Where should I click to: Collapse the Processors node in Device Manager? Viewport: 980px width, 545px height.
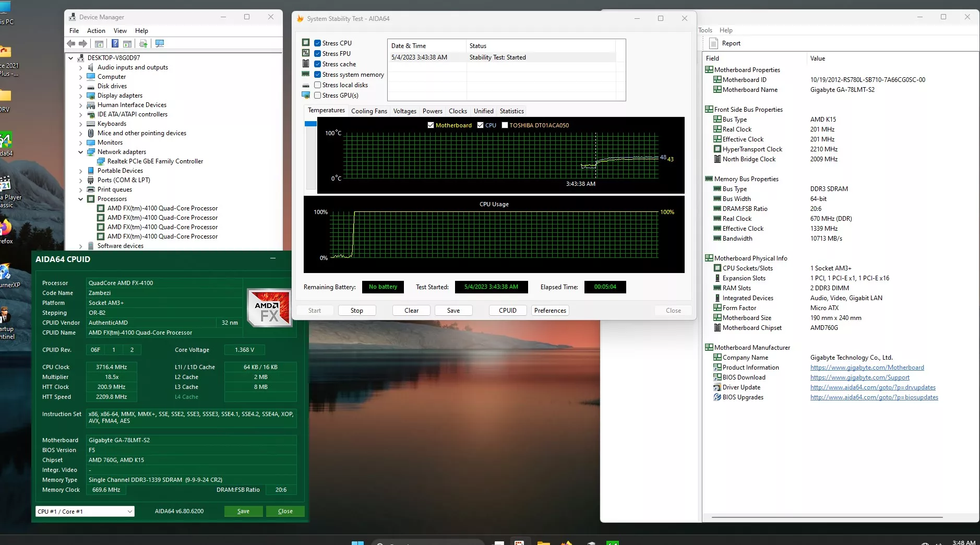tap(80, 199)
